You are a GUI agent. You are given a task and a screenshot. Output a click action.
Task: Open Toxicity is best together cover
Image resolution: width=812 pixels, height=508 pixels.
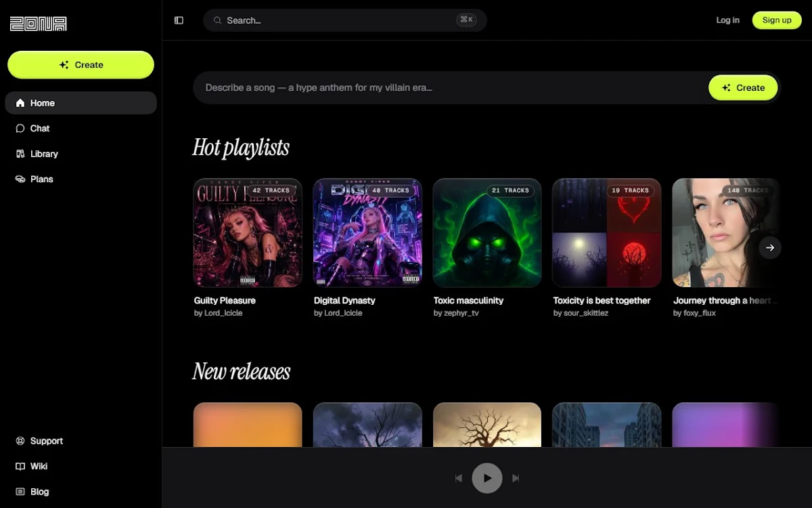tap(607, 232)
